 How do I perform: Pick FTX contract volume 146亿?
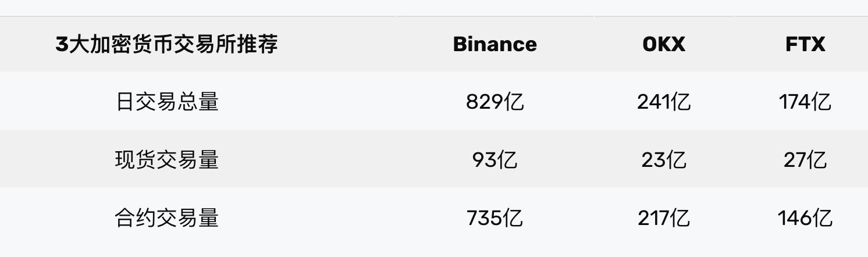point(805,218)
